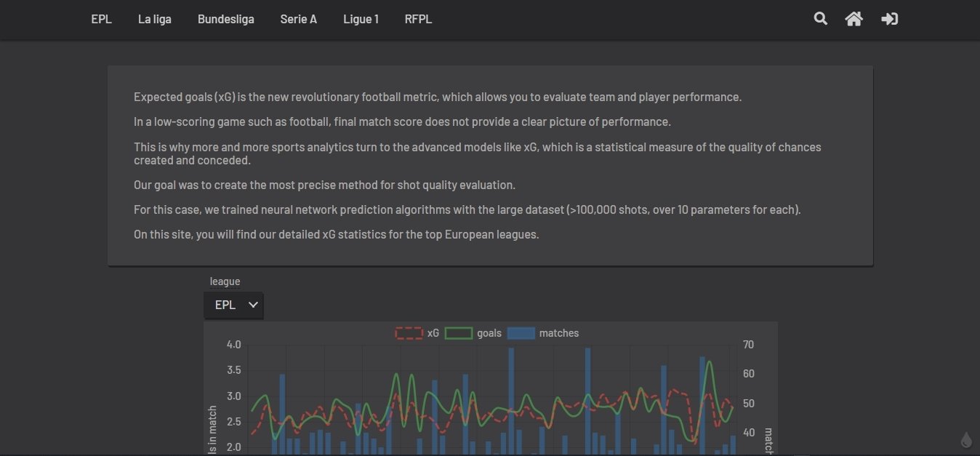The image size is (980, 456).
Task: Open the Serie A league link
Action: [x=298, y=20]
